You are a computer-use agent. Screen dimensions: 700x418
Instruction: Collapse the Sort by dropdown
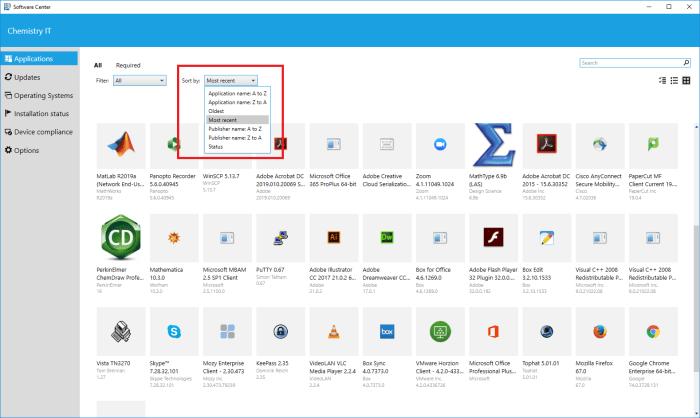click(231, 80)
